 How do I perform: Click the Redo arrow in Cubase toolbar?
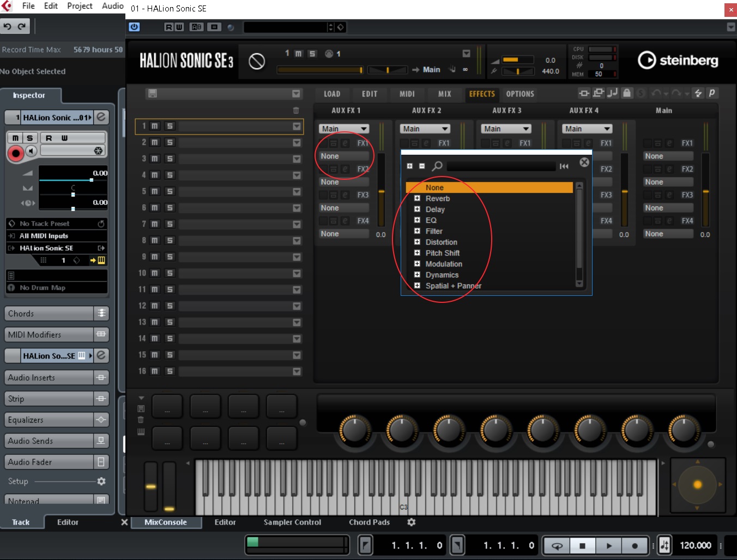22,27
